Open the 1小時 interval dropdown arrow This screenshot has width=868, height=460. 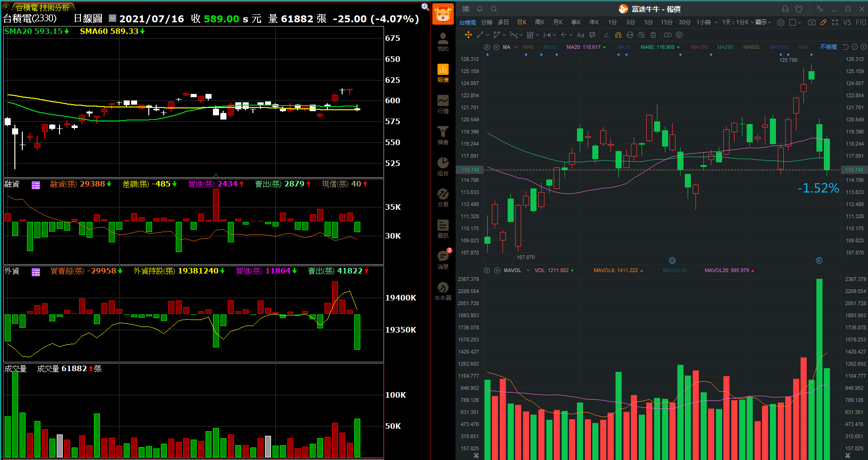coord(716,22)
